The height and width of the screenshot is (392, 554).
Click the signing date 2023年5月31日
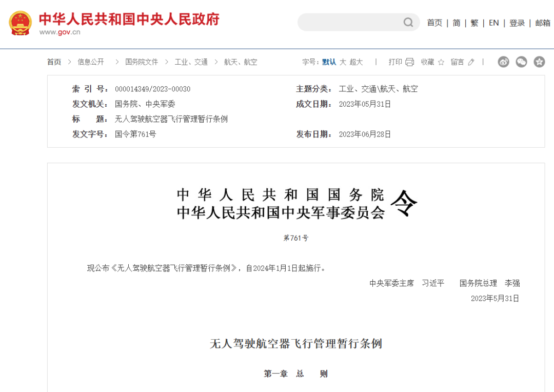[x=494, y=298]
